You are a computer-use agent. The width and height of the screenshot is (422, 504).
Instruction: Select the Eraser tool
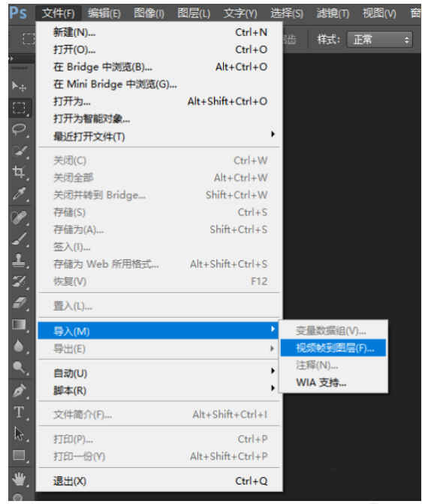pos(19,303)
